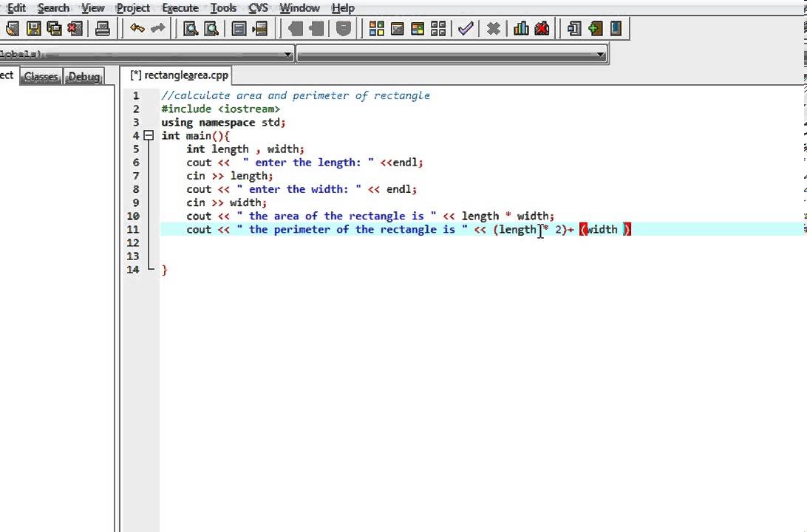Click Toggle bookmark icon with green plus
This screenshot has height=532, width=807.
coord(596,28)
